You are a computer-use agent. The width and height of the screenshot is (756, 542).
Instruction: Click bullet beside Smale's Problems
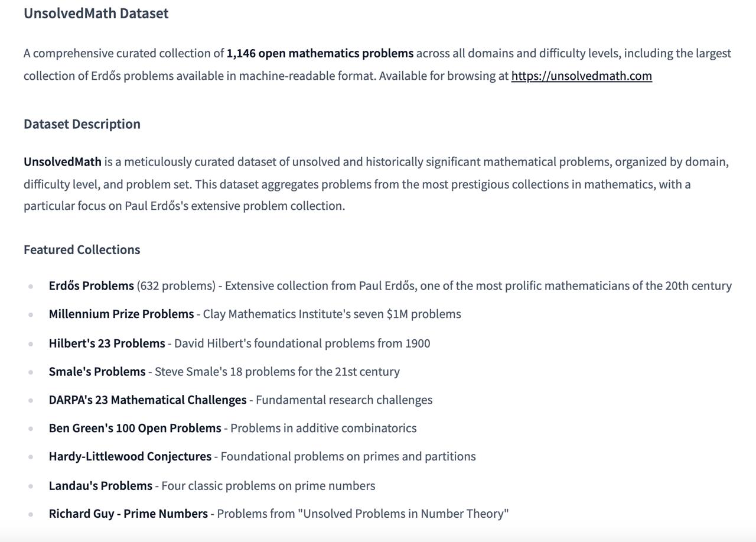pyautogui.click(x=31, y=372)
